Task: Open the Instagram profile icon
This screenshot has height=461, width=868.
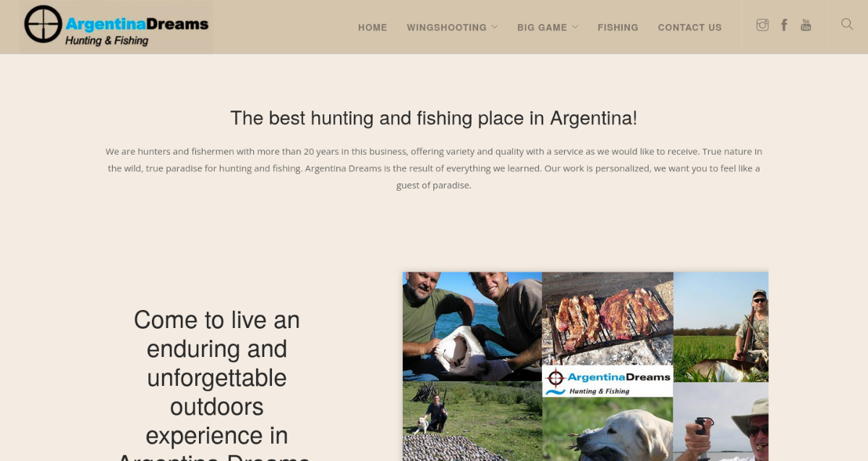Action: [x=762, y=25]
